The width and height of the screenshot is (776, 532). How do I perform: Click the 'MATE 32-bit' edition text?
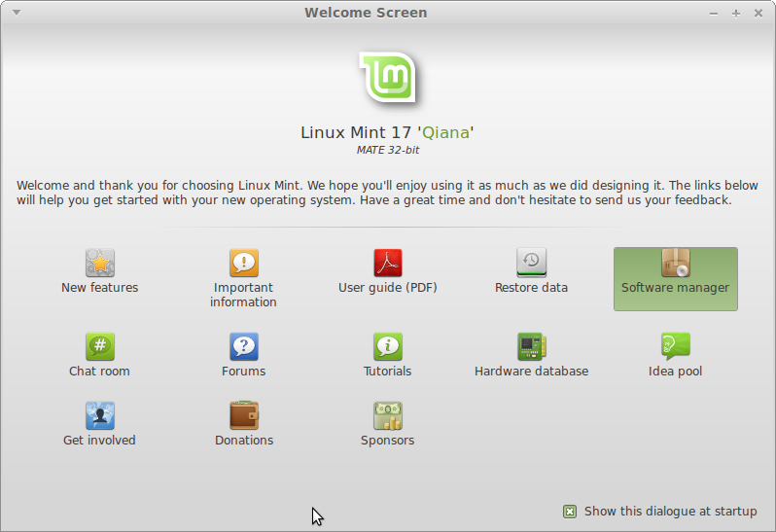pos(388,150)
